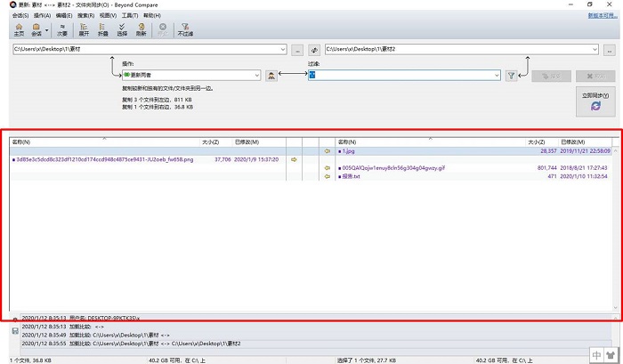623x364 pixels.
Task: Open the 会话(S) menu
Action: [x=21, y=15]
